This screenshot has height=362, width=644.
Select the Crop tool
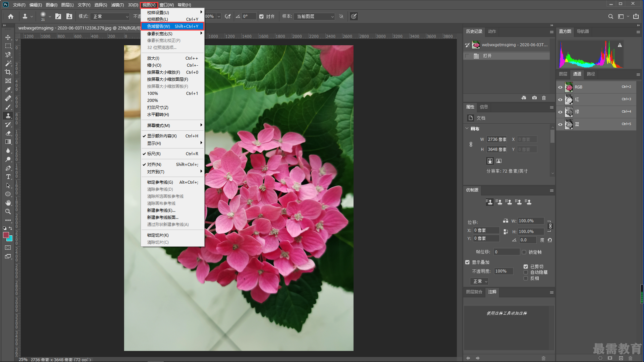[x=8, y=72]
